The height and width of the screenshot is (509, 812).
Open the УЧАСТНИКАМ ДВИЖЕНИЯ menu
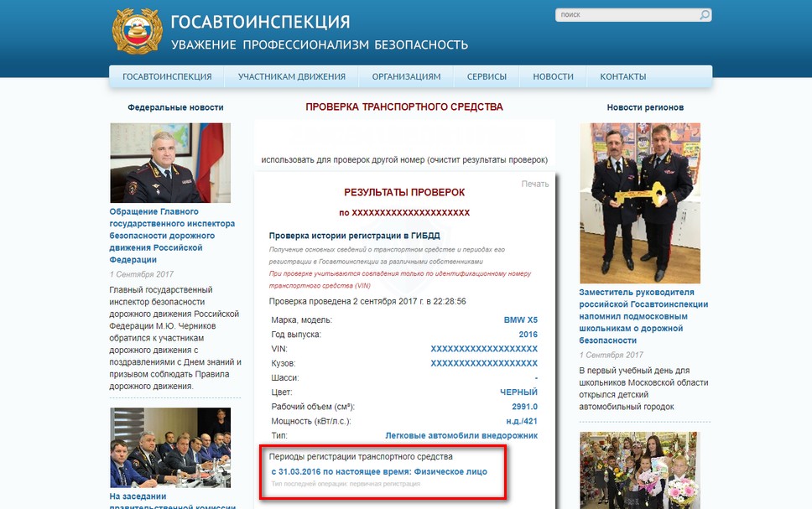click(x=292, y=76)
